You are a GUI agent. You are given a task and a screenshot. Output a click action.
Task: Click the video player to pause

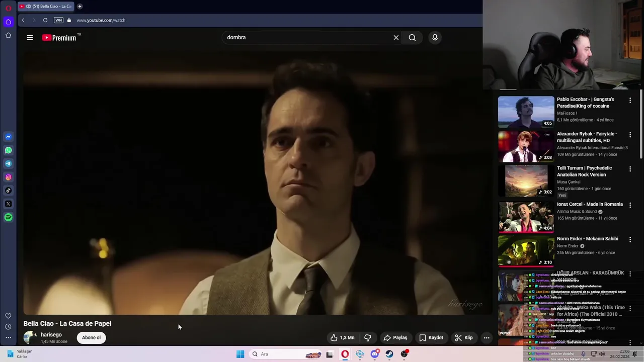258,184
